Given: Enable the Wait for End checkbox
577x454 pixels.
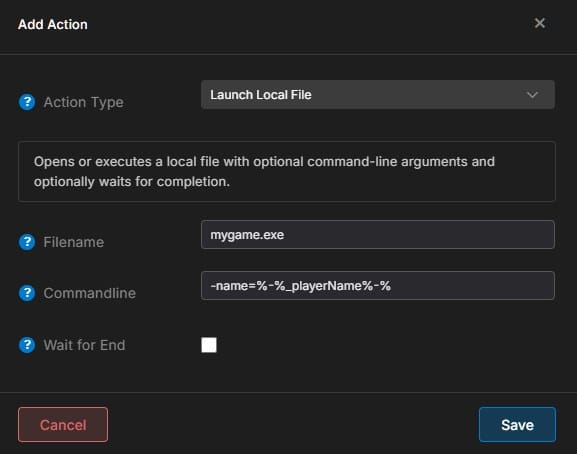Looking at the screenshot, I should tap(209, 345).
